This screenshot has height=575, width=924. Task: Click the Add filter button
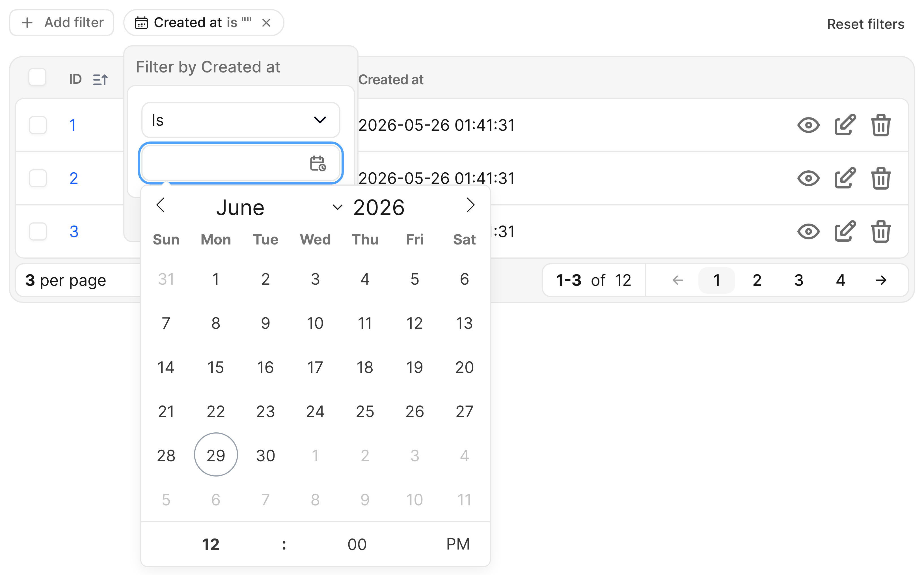point(62,23)
